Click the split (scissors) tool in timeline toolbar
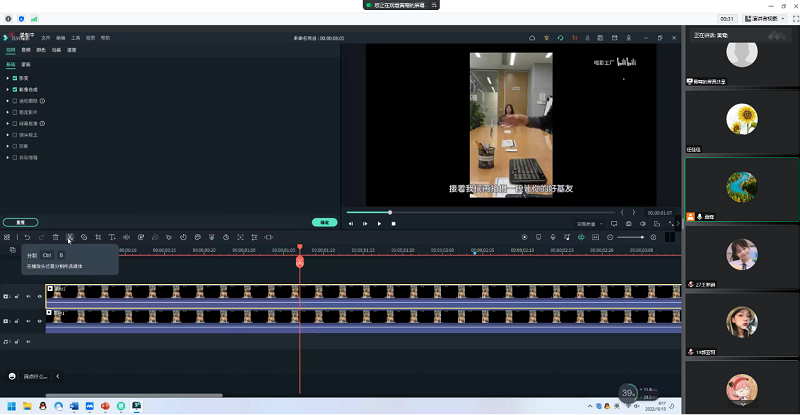Image resolution: width=800 pixels, height=415 pixels. click(x=70, y=237)
